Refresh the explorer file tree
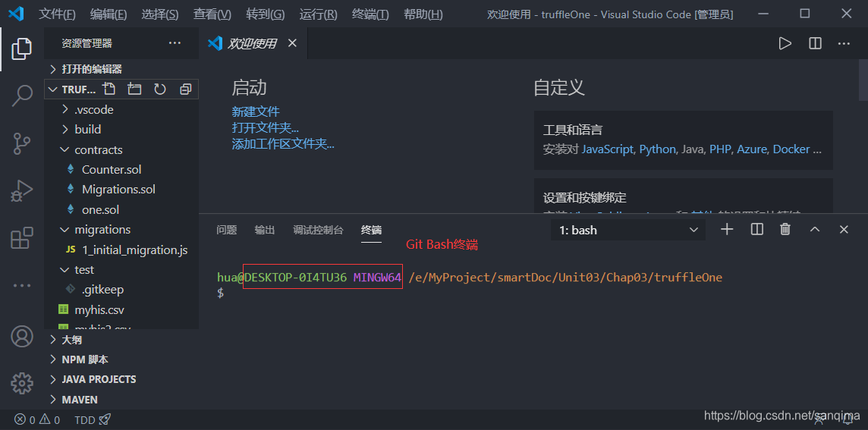Image resolution: width=868 pixels, height=430 pixels. (160, 89)
